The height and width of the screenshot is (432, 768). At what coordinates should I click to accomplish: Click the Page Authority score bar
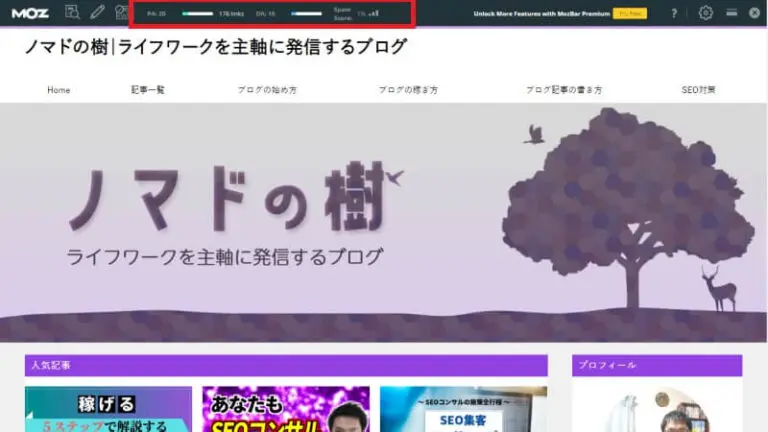(197, 14)
